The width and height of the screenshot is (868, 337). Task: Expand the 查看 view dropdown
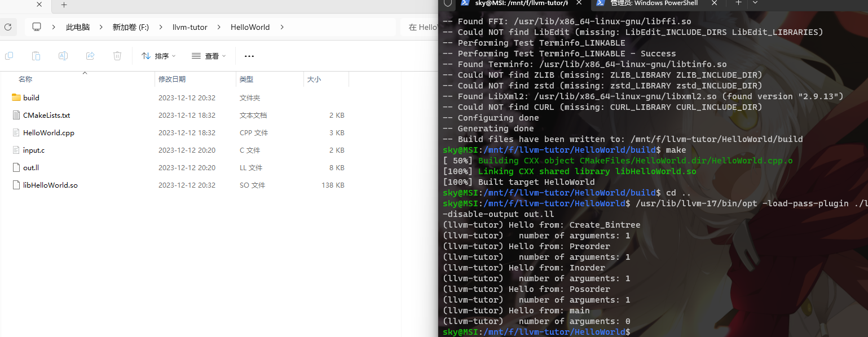click(x=209, y=56)
